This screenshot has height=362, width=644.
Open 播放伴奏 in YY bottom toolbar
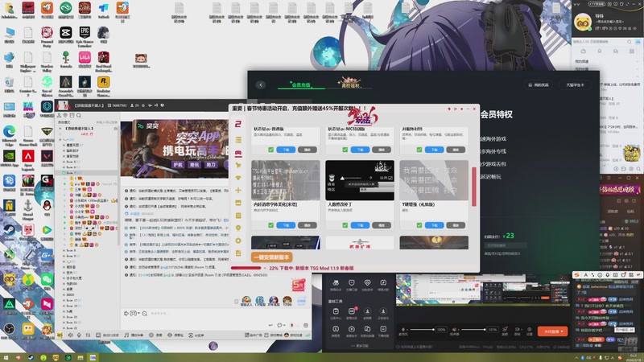[x=134, y=335]
